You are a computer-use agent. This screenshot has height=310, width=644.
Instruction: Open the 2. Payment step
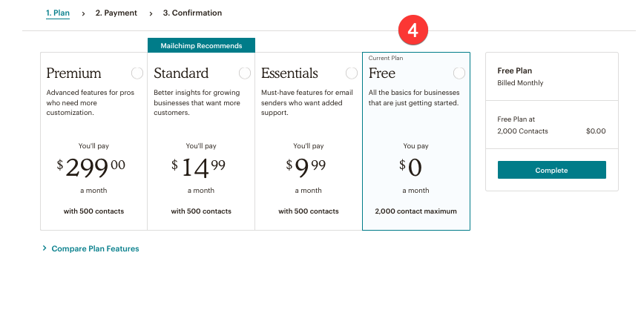(x=116, y=13)
